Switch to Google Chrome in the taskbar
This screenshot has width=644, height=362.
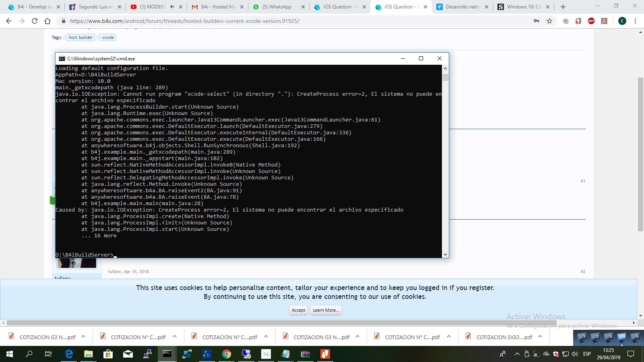(x=227, y=354)
